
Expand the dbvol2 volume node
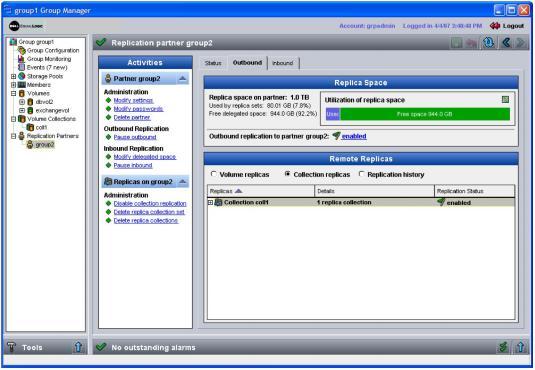(x=22, y=102)
